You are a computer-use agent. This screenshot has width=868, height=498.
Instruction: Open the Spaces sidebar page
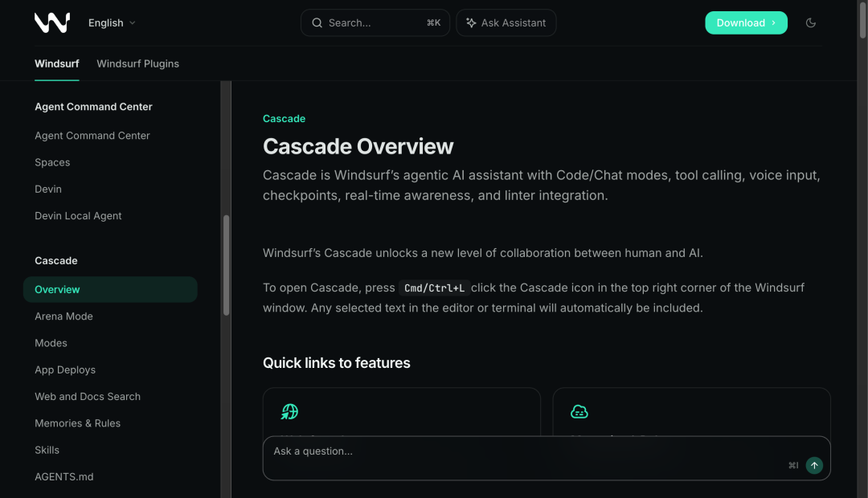tap(52, 162)
